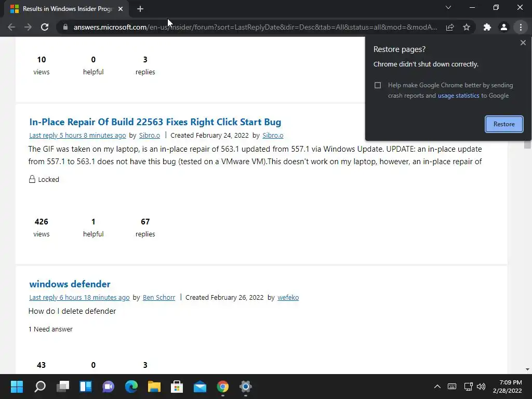Screen dimensions: 532x399
Task: Open Mail app from taskbar
Action: [200, 387]
